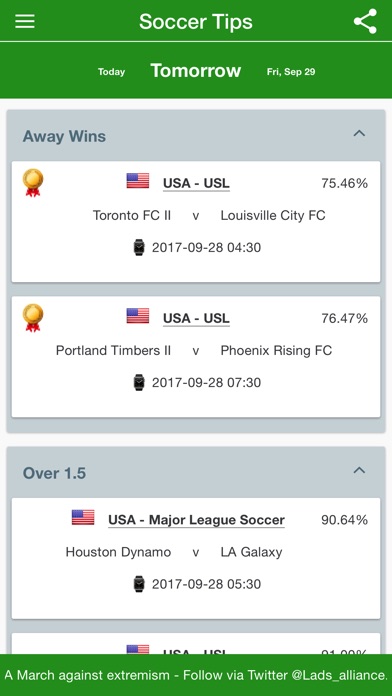Click the watch icon beside 2017-09-28 04:30
This screenshot has height=696, width=392.
point(139,247)
